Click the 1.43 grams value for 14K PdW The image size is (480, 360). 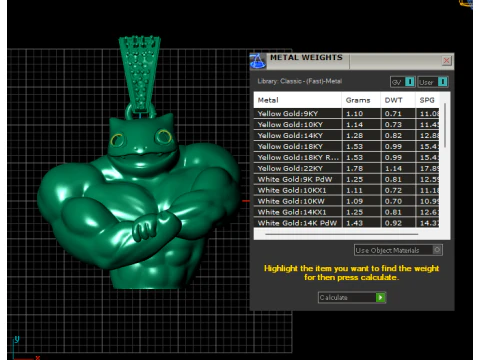[354, 223]
